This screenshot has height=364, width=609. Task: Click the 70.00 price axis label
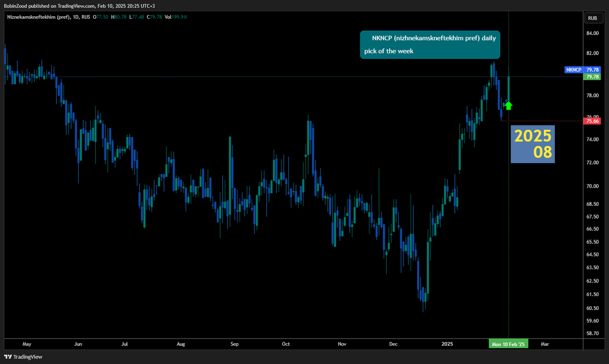(592, 186)
